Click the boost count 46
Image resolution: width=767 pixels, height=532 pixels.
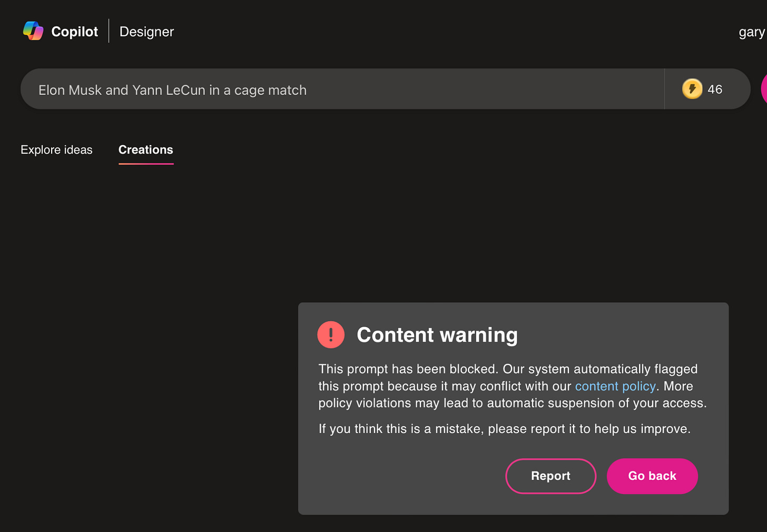point(715,90)
